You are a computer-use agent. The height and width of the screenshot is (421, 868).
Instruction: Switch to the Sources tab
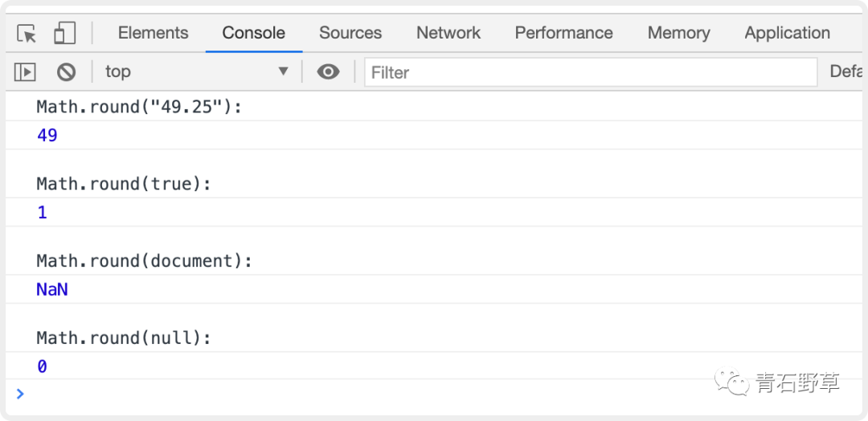coord(350,33)
